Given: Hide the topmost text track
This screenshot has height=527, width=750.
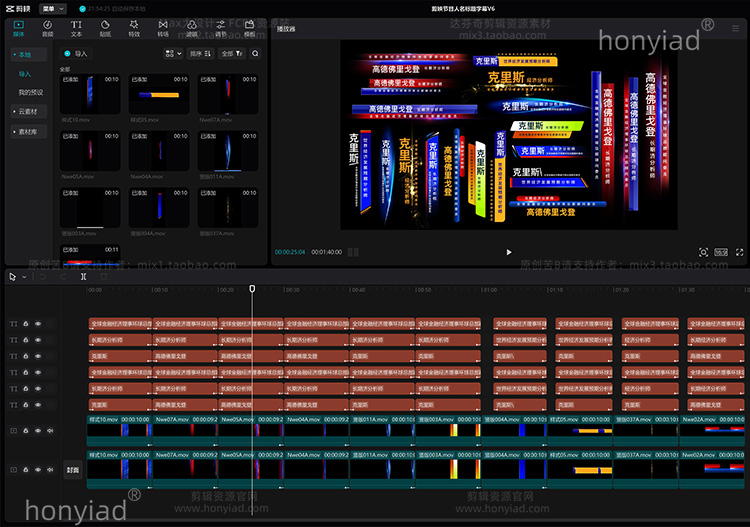Looking at the screenshot, I should (38, 324).
